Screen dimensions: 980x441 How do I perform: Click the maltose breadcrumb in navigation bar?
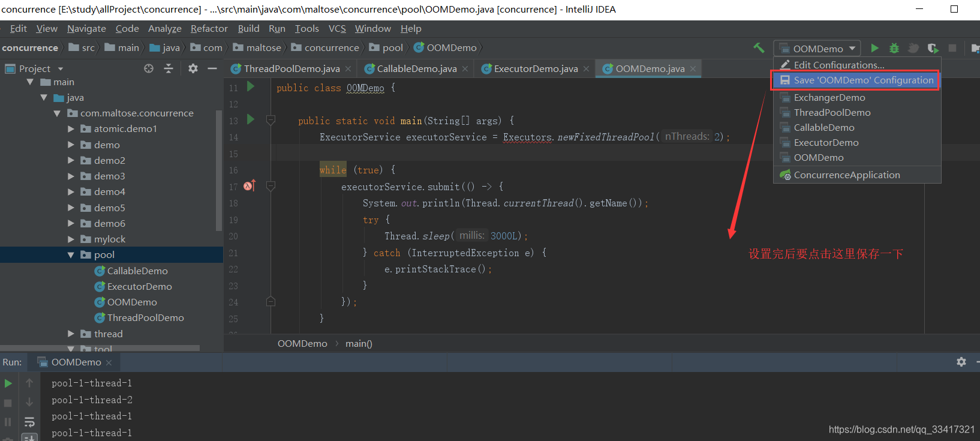point(257,47)
